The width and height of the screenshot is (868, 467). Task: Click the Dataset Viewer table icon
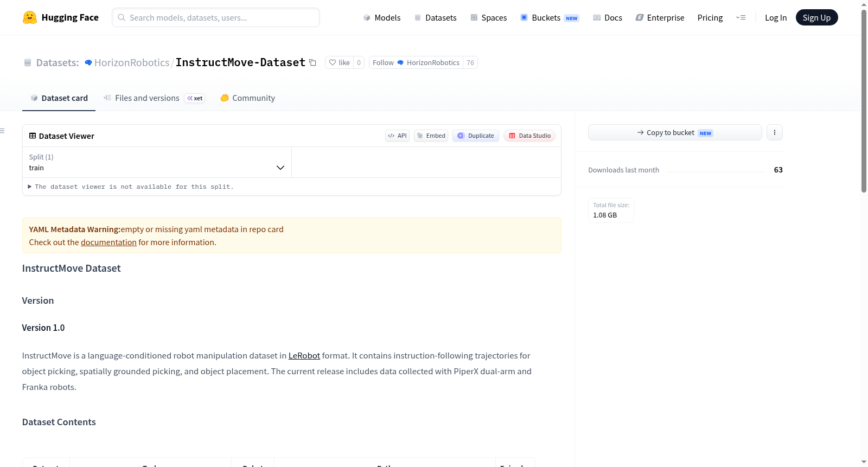[33, 136]
